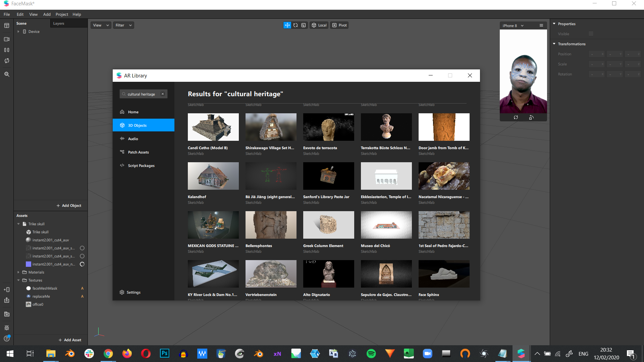Collapse the Transformations section in Properties

[x=554, y=44]
